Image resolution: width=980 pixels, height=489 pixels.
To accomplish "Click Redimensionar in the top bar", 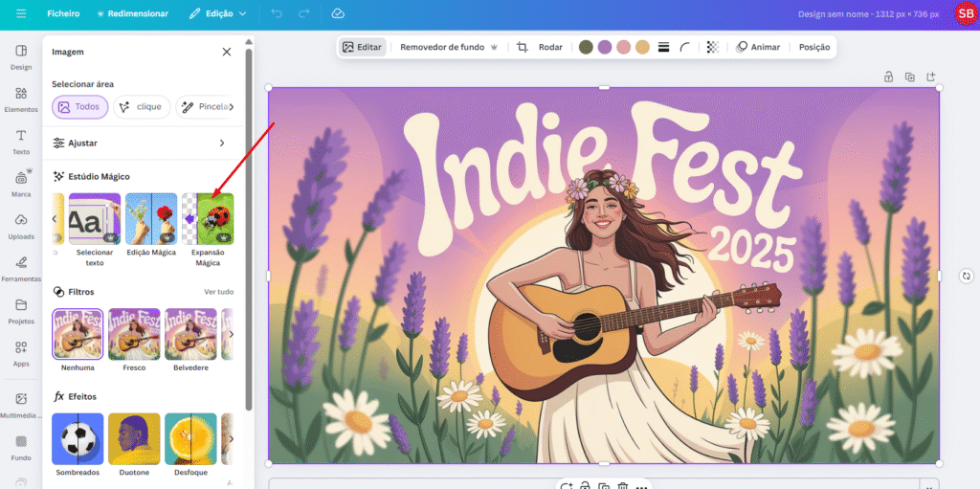I will click(x=132, y=13).
